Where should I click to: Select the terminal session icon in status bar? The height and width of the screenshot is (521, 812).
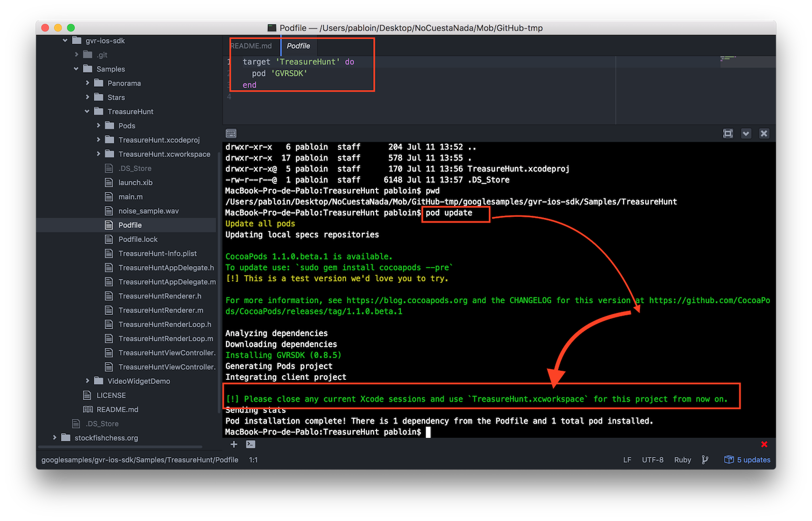251,444
